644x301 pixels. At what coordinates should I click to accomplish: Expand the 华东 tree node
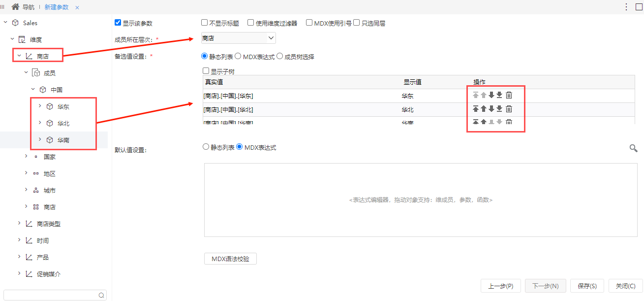tap(40, 106)
